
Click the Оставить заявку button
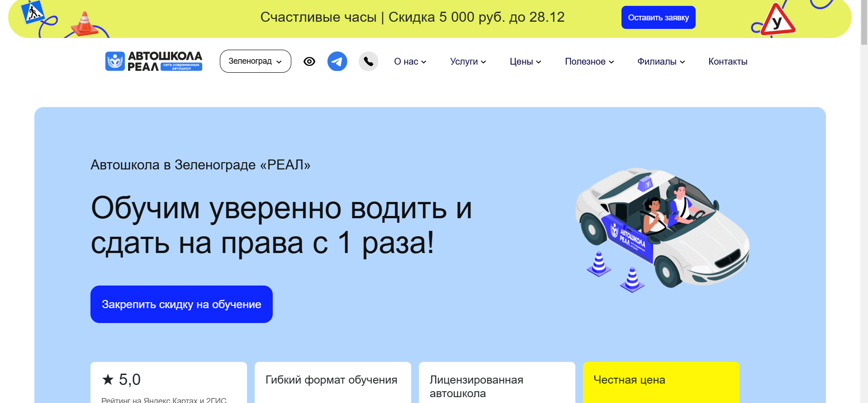pos(658,18)
